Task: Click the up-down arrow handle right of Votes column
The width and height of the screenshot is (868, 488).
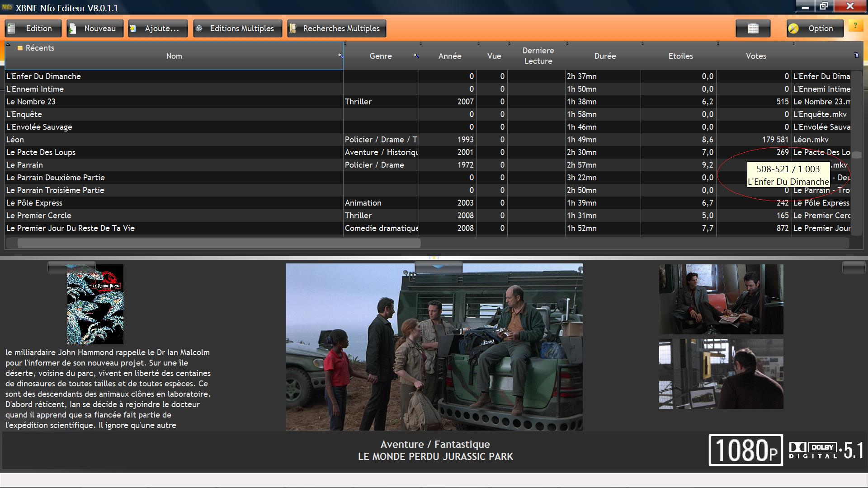Action: [x=793, y=44]
